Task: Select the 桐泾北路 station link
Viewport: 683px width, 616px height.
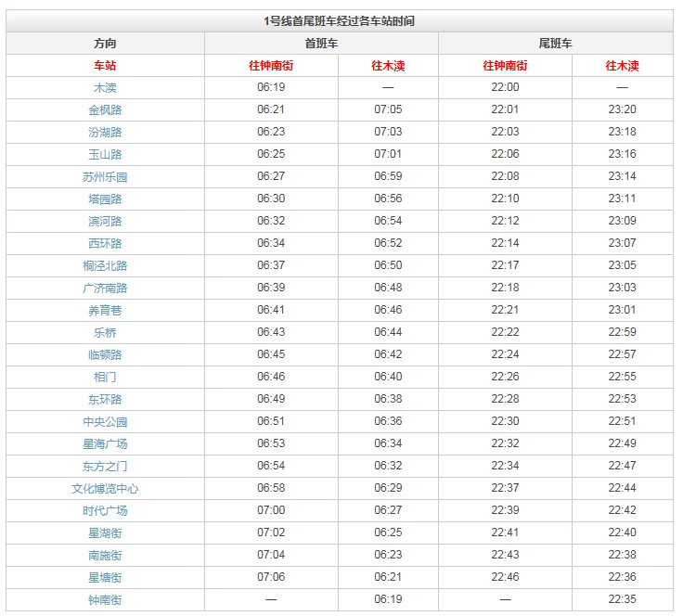Action: coord(105,266)
